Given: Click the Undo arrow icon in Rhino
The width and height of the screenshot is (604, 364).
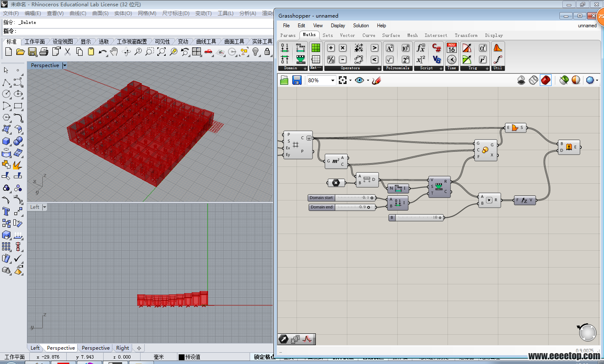Looking at the screenshot, I should pos(103,52).
